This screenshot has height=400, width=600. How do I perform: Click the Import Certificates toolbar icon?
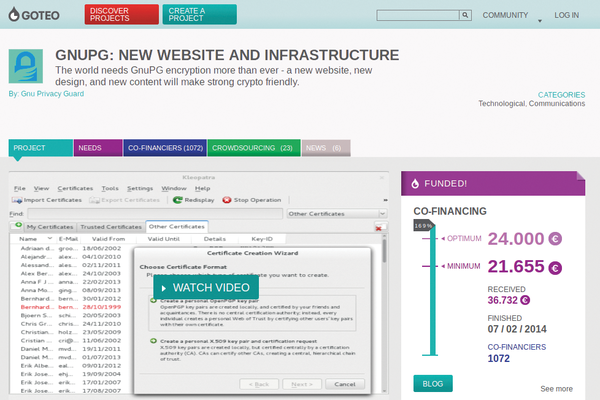pyautogui.click(x=17, y=200)
